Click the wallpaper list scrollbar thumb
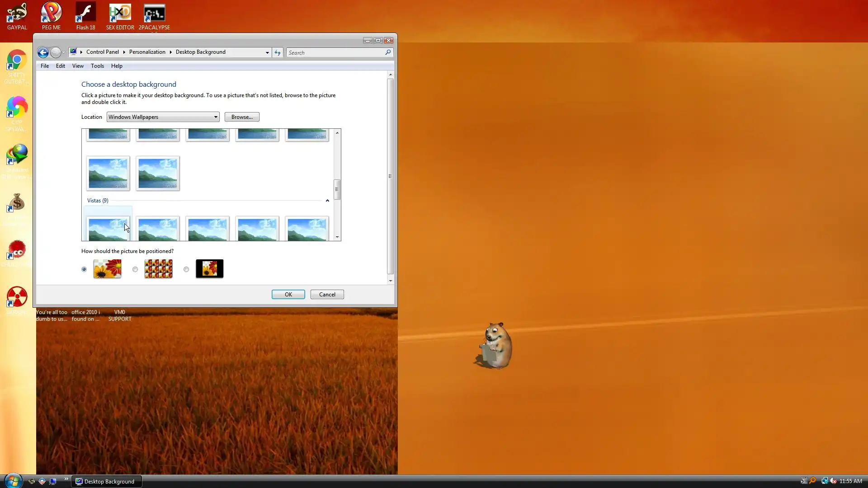868x488 pixels. [337, 189]
